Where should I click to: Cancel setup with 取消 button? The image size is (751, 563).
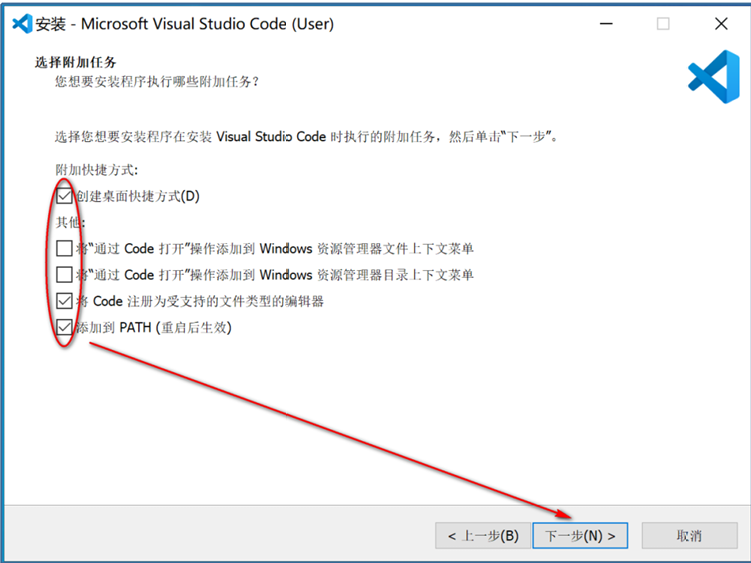point(689,535)
